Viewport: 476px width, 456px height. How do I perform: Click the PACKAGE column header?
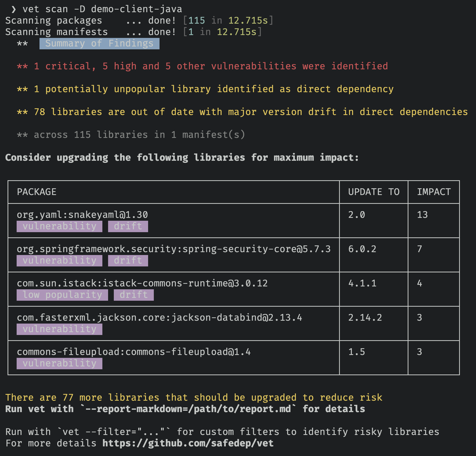pos(37,192)
